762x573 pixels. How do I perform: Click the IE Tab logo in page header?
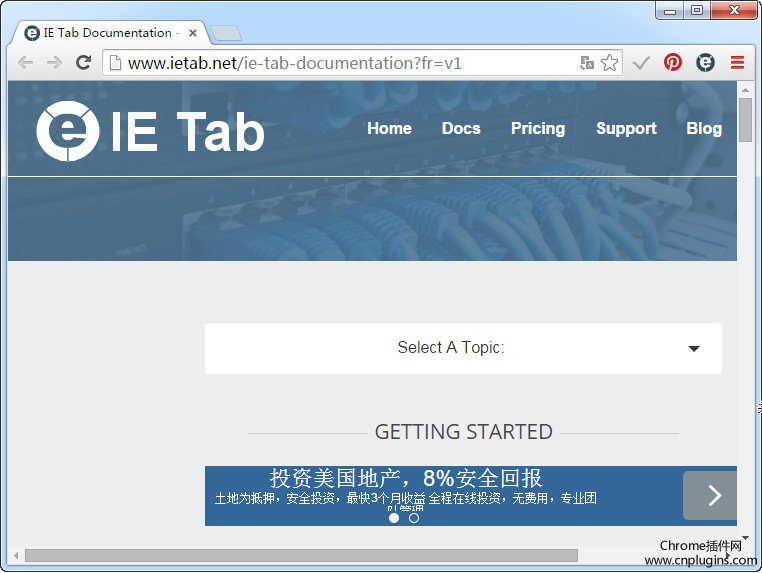point(150,131)
